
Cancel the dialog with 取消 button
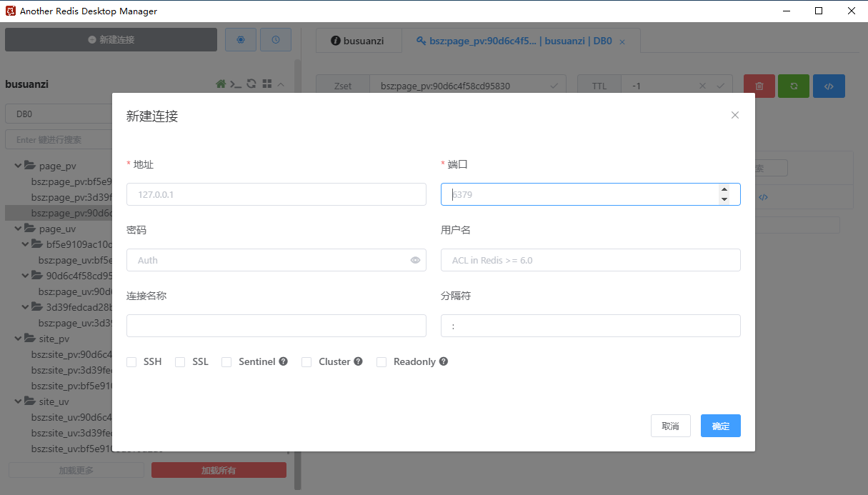tap(670, 426)
